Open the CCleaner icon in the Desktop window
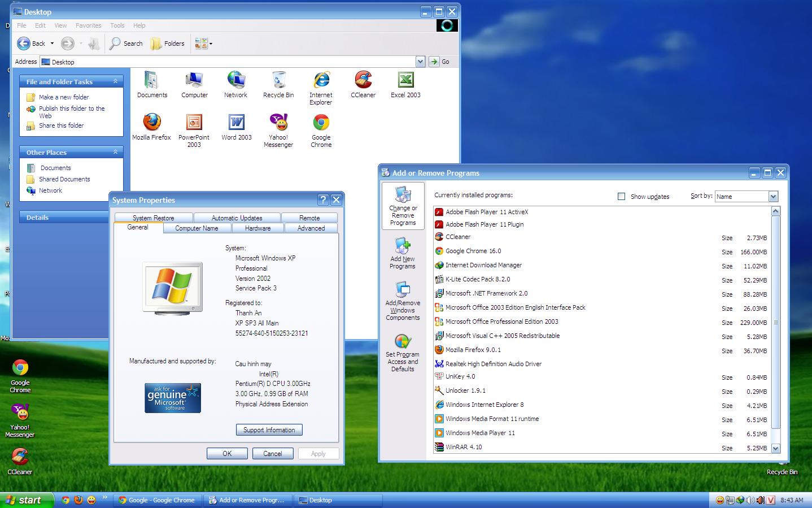The width and height of the screenshot is (812, 508). point(363,81)
